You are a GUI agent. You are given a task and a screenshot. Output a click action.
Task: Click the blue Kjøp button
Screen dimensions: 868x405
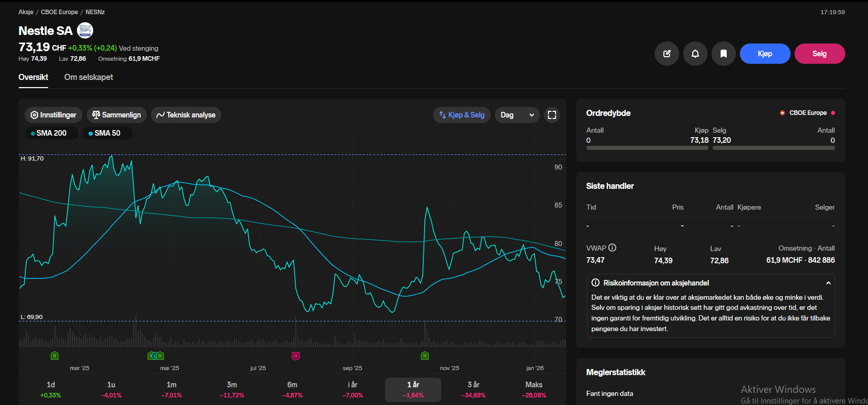coord(765,54)
